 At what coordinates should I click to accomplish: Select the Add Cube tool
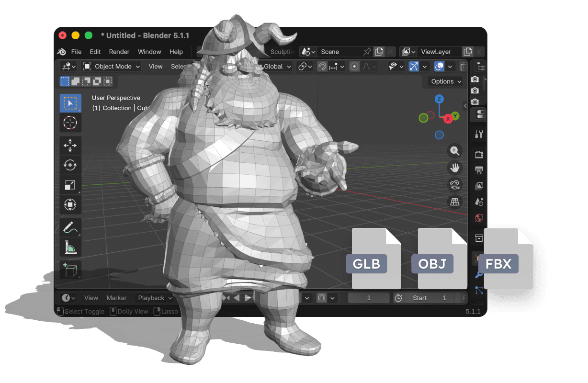70,270
